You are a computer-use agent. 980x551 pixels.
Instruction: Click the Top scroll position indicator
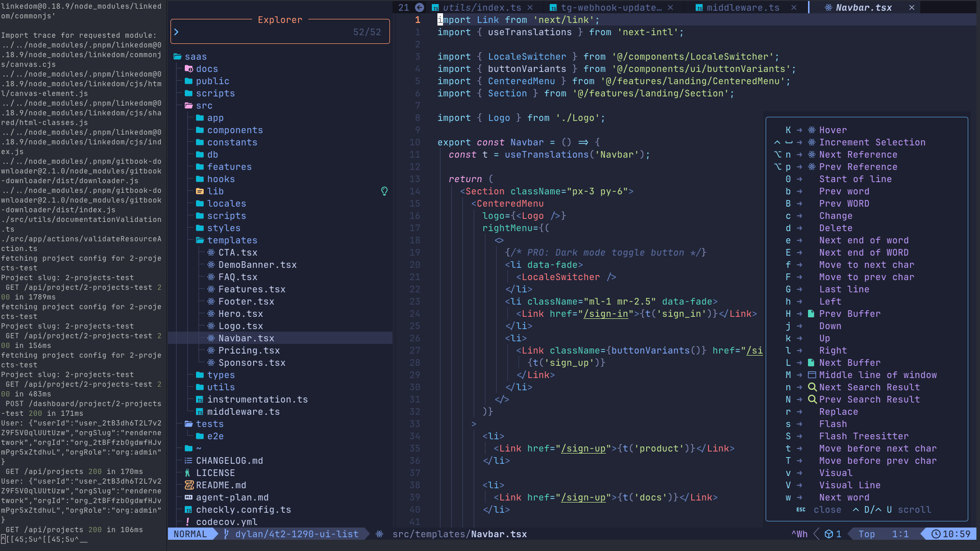point(867,534)
